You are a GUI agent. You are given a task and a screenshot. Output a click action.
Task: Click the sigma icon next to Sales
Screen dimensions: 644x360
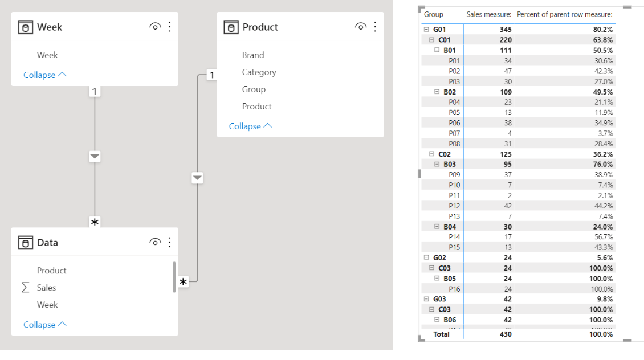click(26, 287)
